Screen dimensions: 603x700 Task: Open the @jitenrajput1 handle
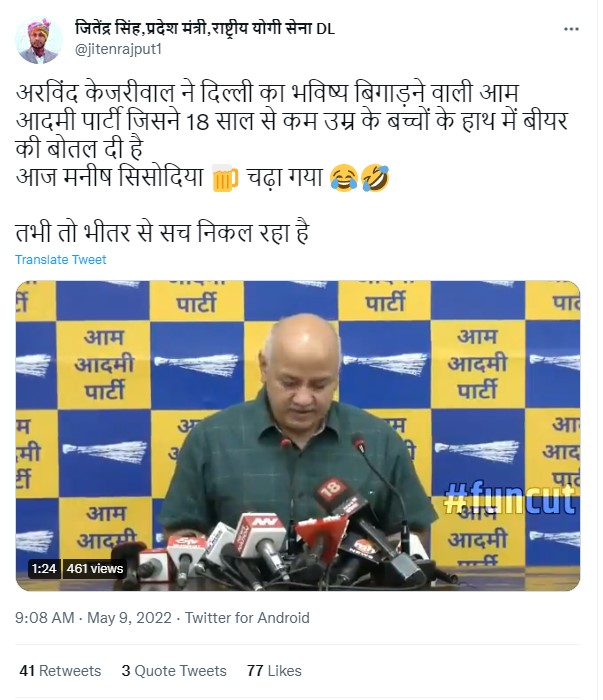118,49
